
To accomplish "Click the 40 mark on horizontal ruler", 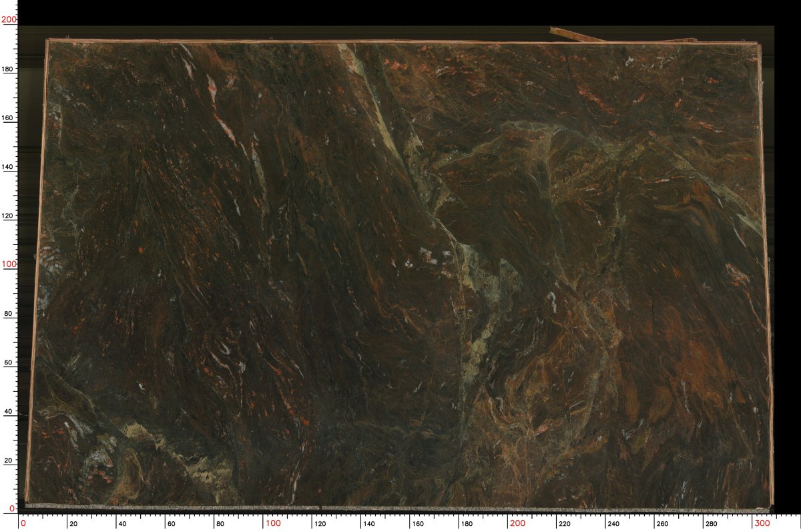I will tap(122, 524).
